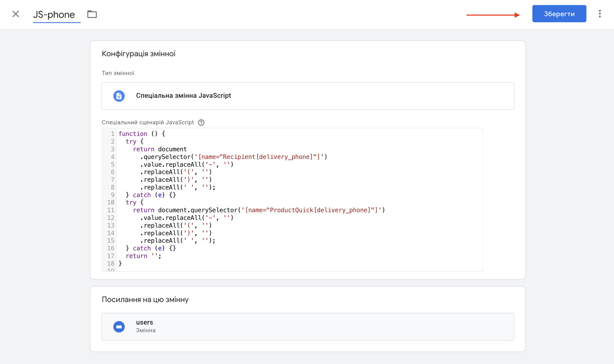614x364 pixels.
Task: Close the variable editor with X
Action: point(16,14)
